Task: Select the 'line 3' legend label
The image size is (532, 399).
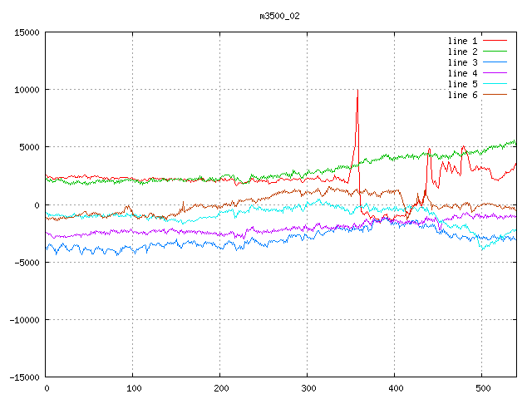Action: pos(462,62)
